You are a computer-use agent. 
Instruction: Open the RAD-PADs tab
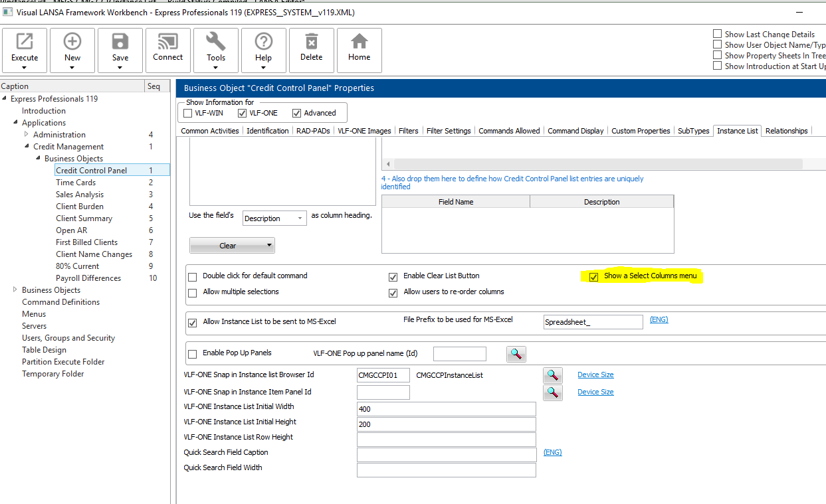tap(313, 131)
